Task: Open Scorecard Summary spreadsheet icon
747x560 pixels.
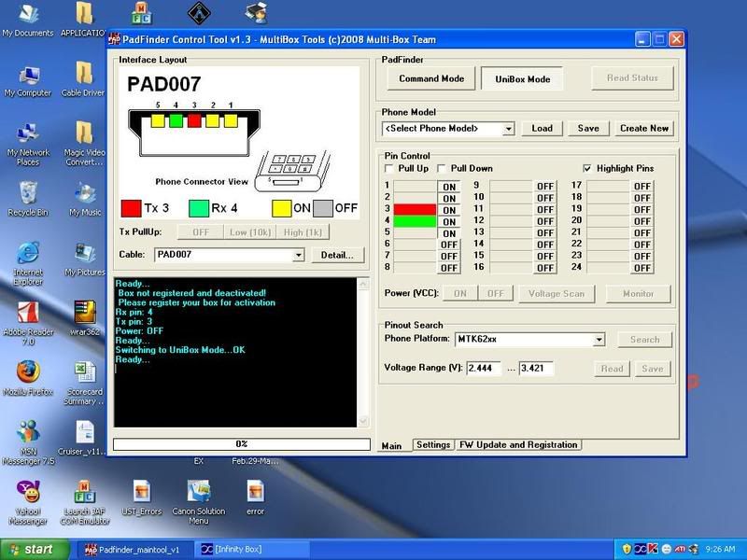Action: pyautogui.click(x=84, y=384)
